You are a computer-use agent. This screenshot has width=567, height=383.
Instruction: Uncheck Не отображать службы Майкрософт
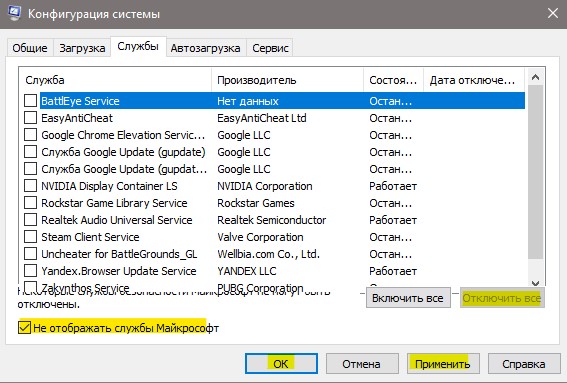click(24, 328)
